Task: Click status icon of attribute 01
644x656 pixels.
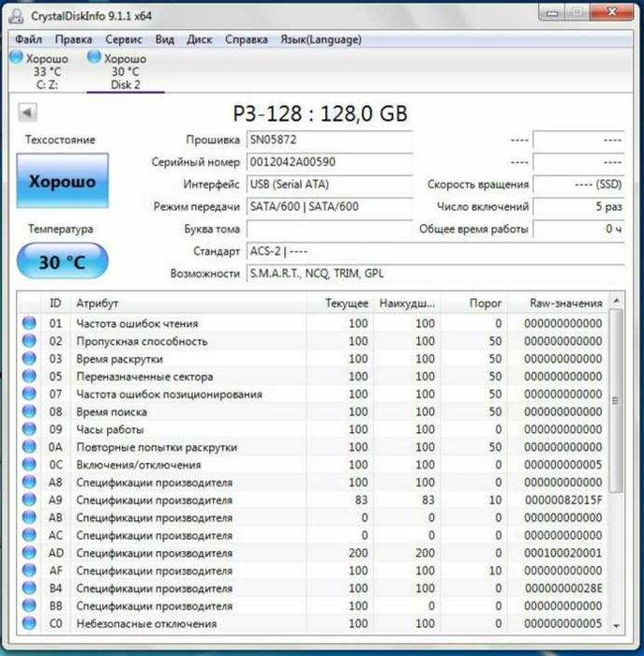Action: [x=29, y=323]
